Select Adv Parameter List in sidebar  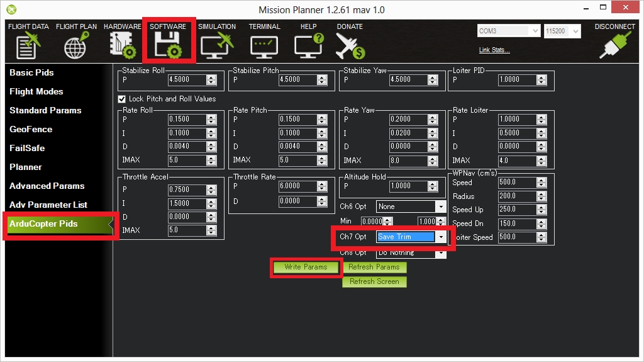(48, 205)
